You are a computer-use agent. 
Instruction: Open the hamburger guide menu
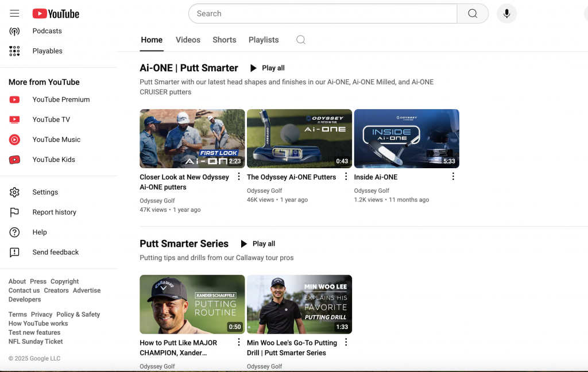(14, 14)
